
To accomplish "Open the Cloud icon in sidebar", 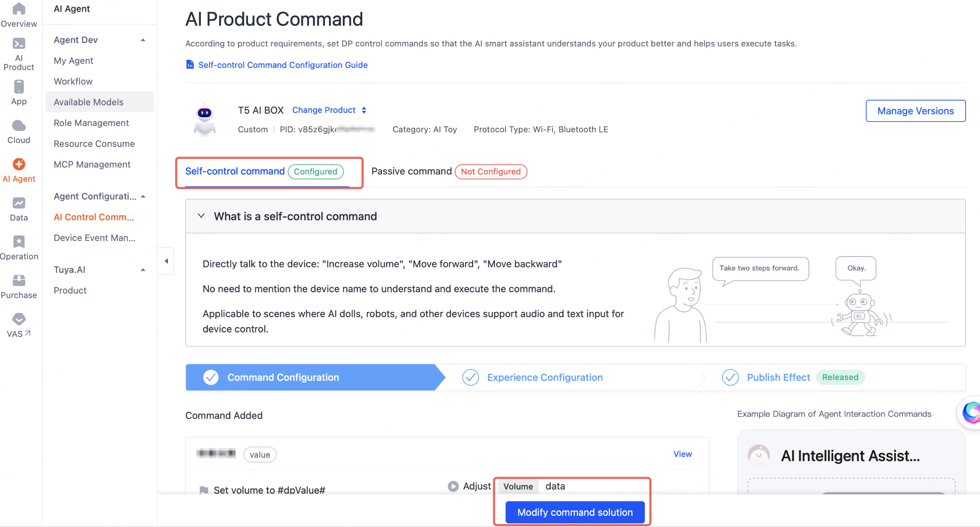I will (19, 126).
